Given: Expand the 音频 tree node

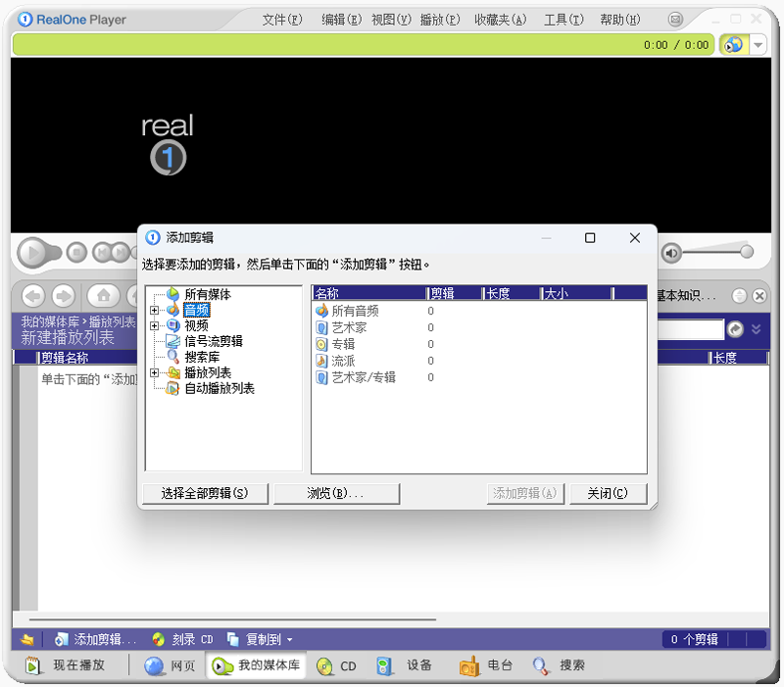Looking at the screenshot, I should point(154,310).
